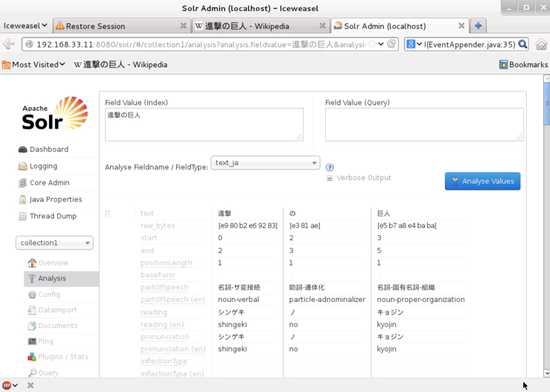Viewport: 550px width, 392px height.
Task: Click the Field Value (Index) text area
Action: point(204,124)
